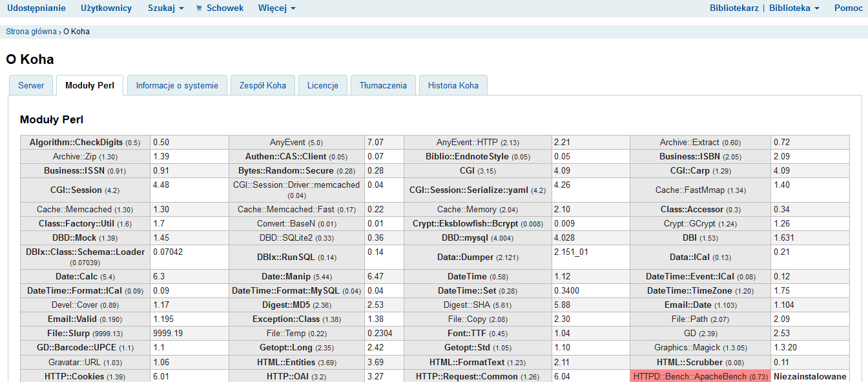
Task: Click the Strona główna breadcrumb link
Action: [31, 31]
